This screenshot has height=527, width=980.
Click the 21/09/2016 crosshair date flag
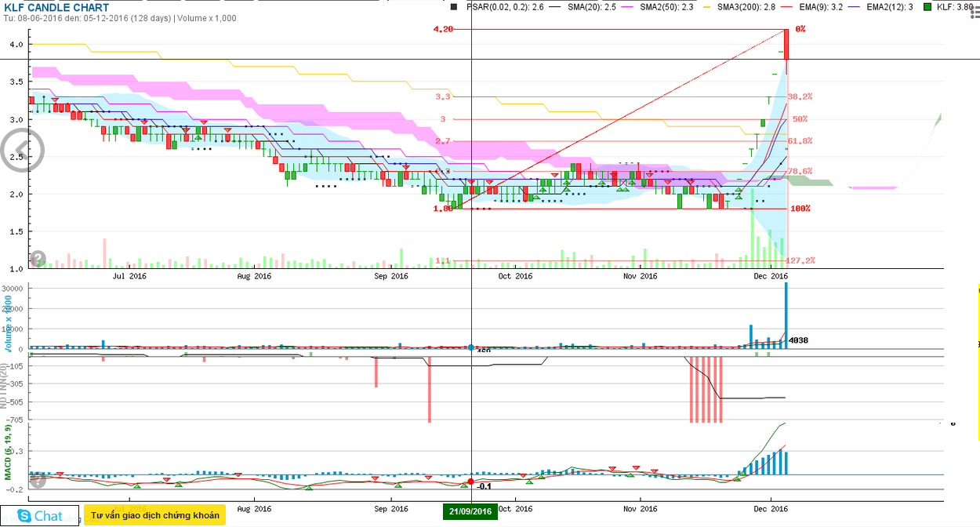tap(470, 512)
